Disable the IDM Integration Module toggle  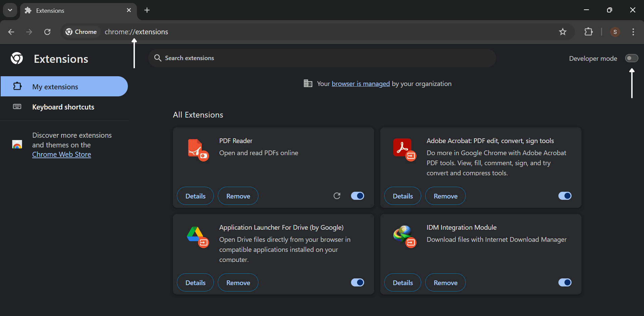coord(565,282)
